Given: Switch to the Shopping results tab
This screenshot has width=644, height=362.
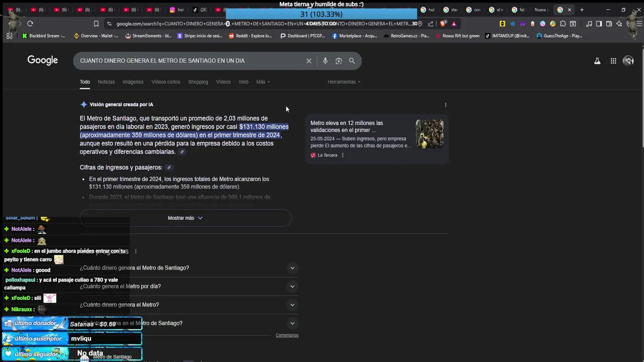Looking at the screenshot, I should pos(198,82).
